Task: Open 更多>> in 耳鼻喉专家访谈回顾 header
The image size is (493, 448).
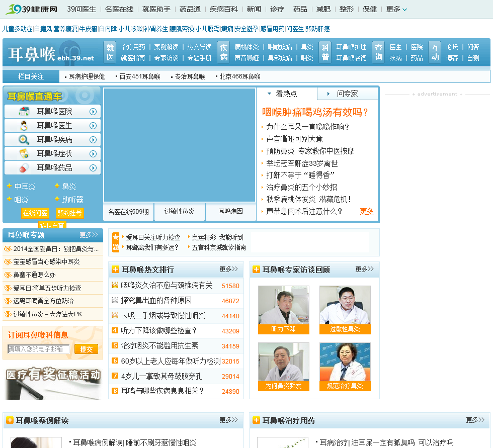Action: [x=364, y=269]
